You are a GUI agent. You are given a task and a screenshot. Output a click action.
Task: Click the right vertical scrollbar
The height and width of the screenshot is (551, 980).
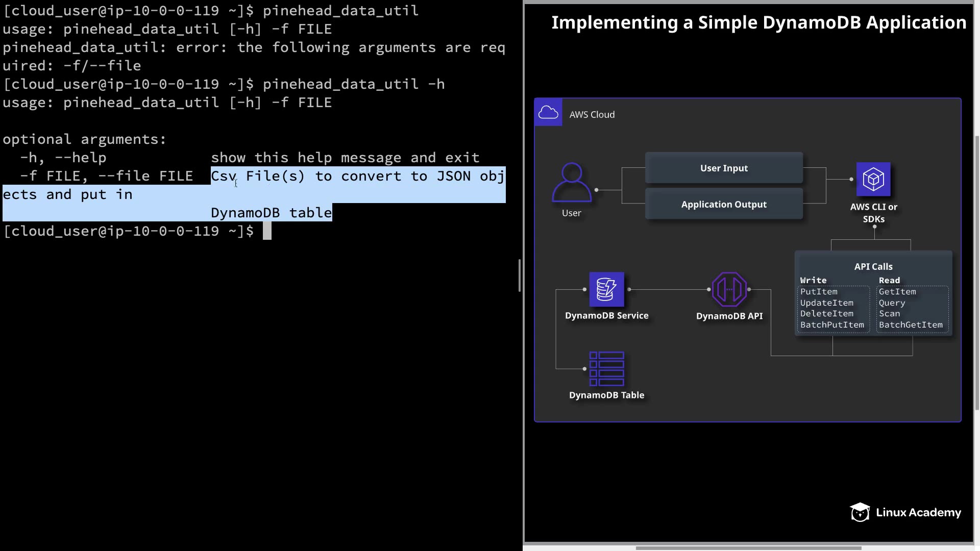tap(977, 273)
